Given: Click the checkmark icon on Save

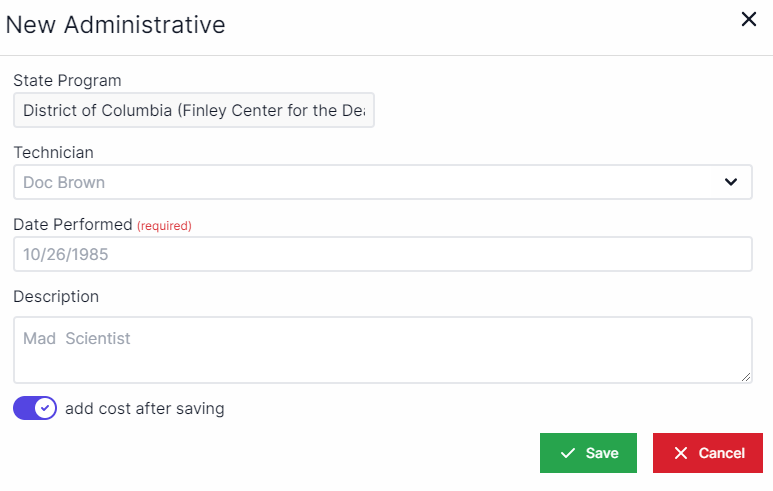Looking at the screenshot, I should coord(568,453).
